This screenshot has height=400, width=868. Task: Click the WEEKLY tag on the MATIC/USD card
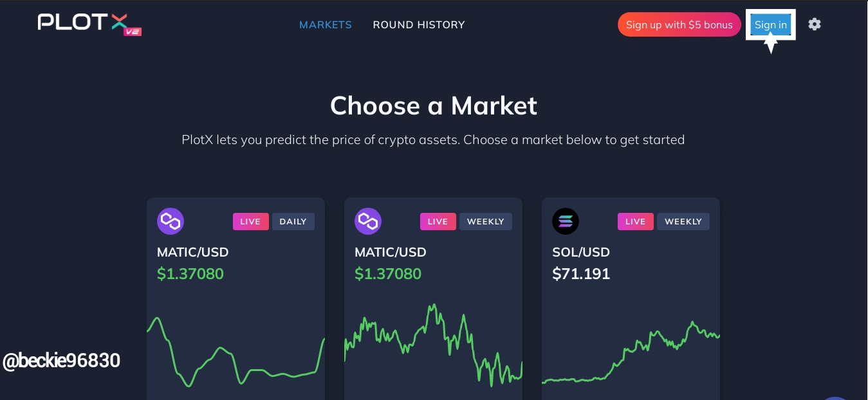click(x=486, y=221)
